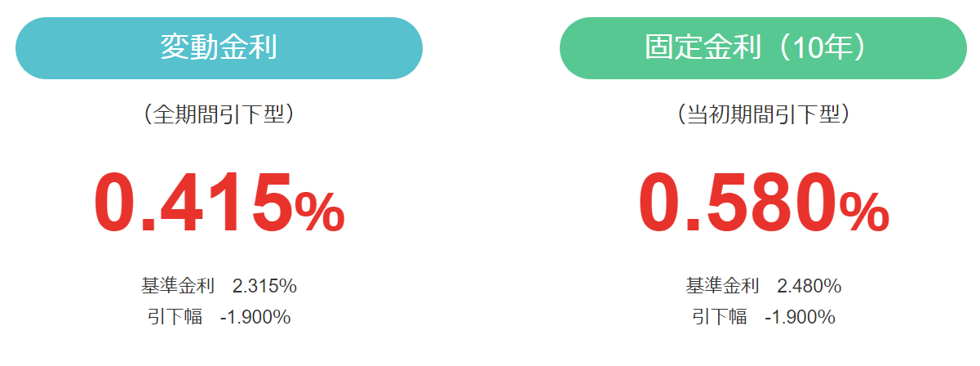The height and width of the screenshot is (366, 980).
Task: Click the large red 0.580 rate number
Action: (737, 202)
